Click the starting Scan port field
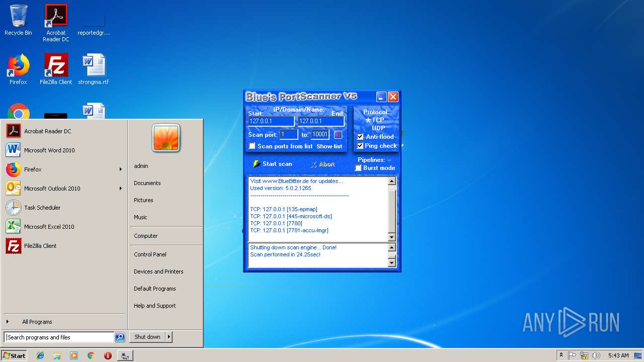Screen dimensions: 644x362 coord(289,134)
